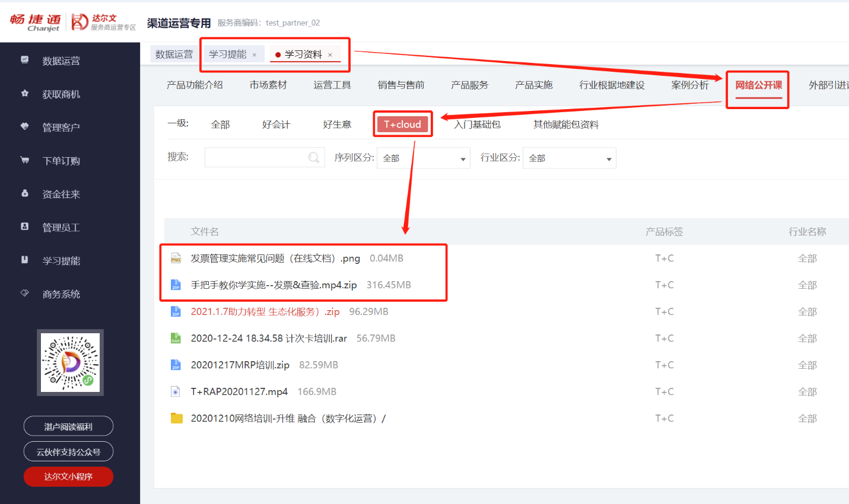Select the 网络公开课 category tab
The width and height of the screenshot is (849, 504).
759,85
